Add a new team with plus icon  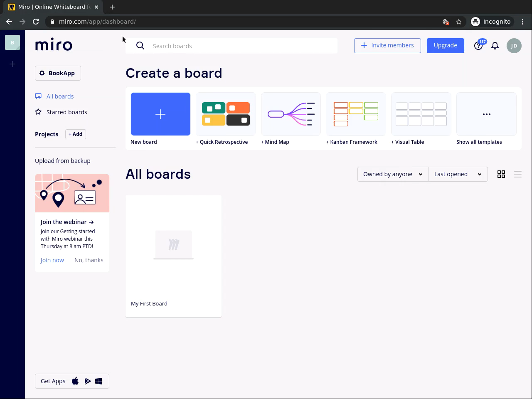(x=12, y=64)
